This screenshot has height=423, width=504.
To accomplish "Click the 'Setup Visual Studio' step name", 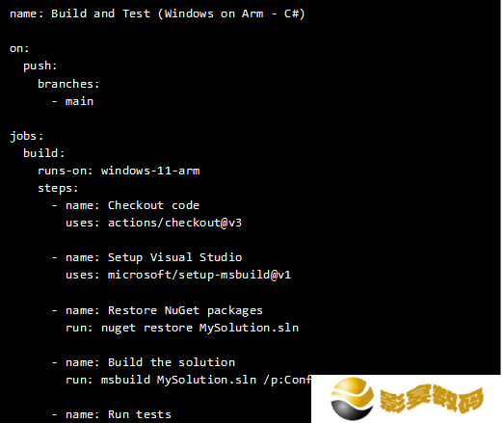I will (174, 258).
